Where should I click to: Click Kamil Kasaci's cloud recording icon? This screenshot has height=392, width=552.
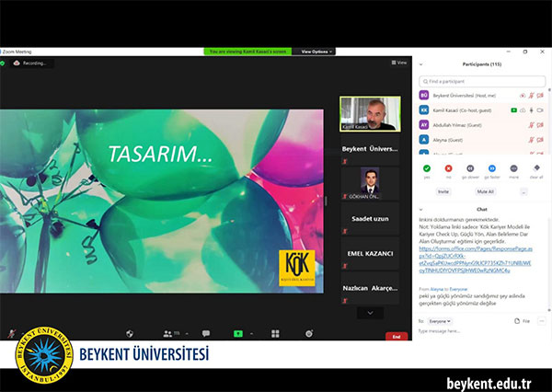click(x=523, y=110)
